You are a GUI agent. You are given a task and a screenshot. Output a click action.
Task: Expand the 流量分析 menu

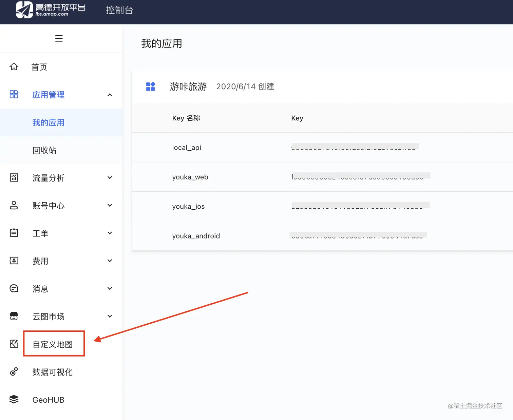tap(110, 177)
